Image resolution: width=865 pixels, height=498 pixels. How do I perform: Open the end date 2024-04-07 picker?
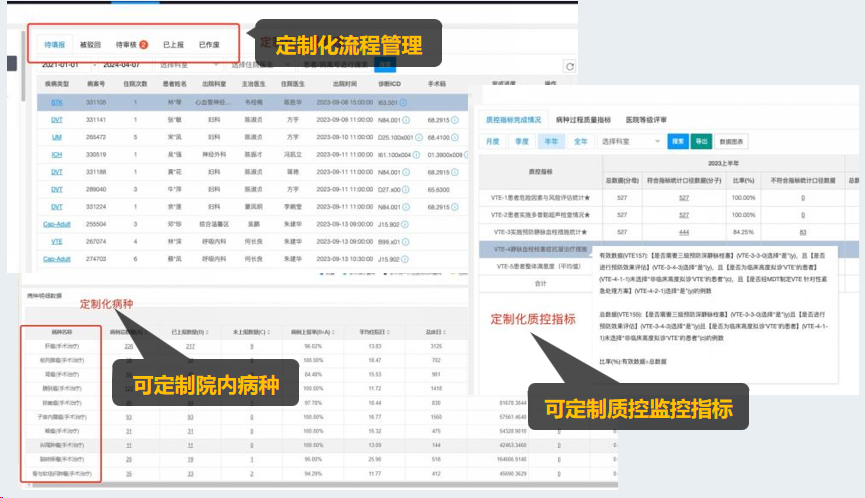pos(122,65)
